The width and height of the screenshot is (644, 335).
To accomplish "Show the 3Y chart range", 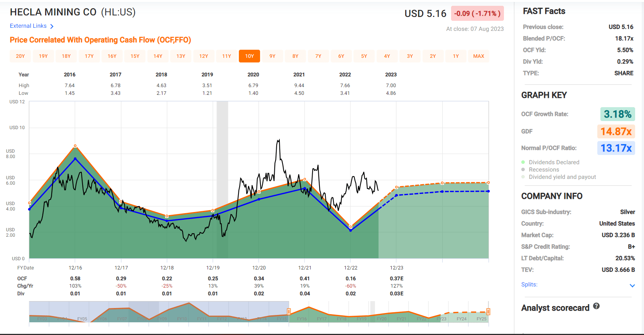I will pos(410,56).
